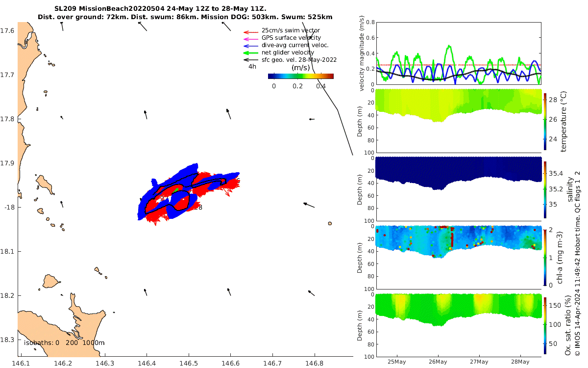Image resolution: width=588 pixels, height=368 pixels.
Task: Select the 'GPS surface velocity' legend label
Action: pyautogui.click(x=291, y=38)
